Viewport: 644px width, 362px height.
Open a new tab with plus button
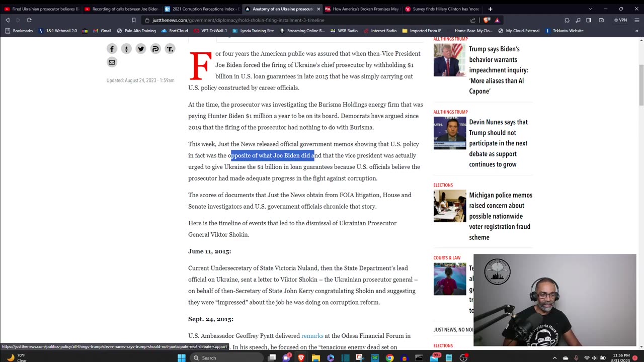click(x=490, y=9)
